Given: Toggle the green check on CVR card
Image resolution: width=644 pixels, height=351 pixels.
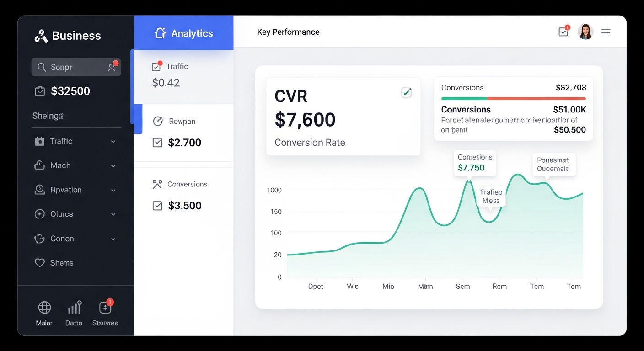Looking at the screenshot, I should pyautogui.click(x=406, y=93).
